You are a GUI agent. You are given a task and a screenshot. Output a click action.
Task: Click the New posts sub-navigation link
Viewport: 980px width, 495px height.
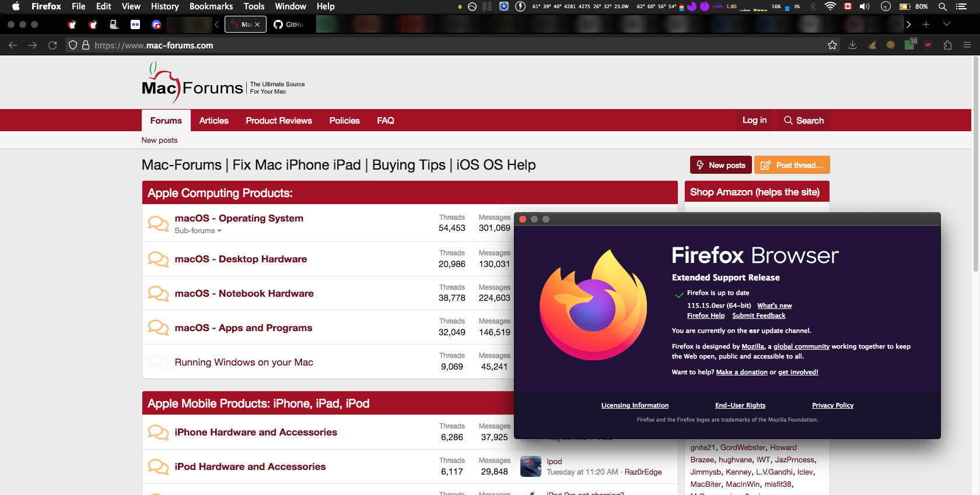pos(159,141)
